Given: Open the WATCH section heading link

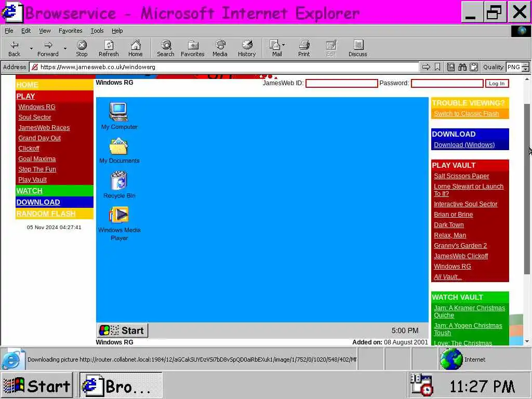Looking at the screenshot, I should coord(29,191).
